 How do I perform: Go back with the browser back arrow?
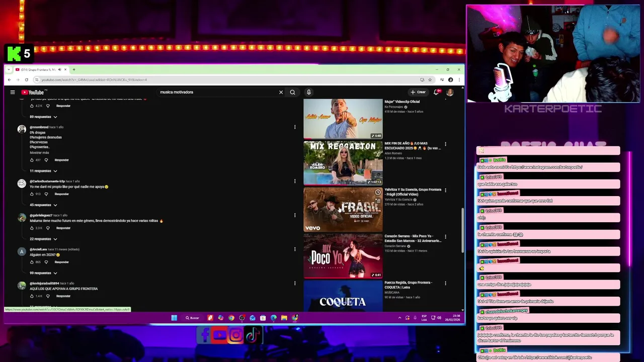coord(9,80)
